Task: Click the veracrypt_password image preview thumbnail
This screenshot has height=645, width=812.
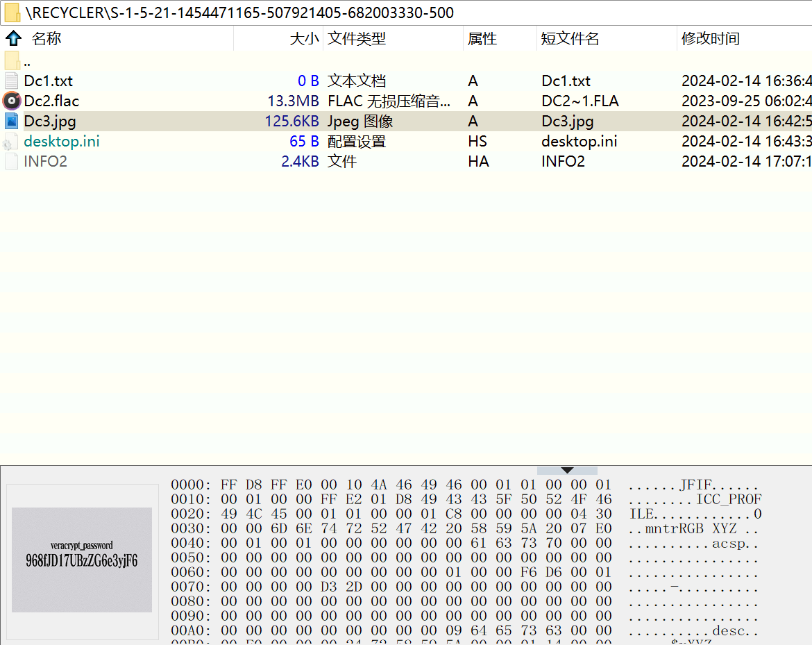Action: (x=82, y=560)
